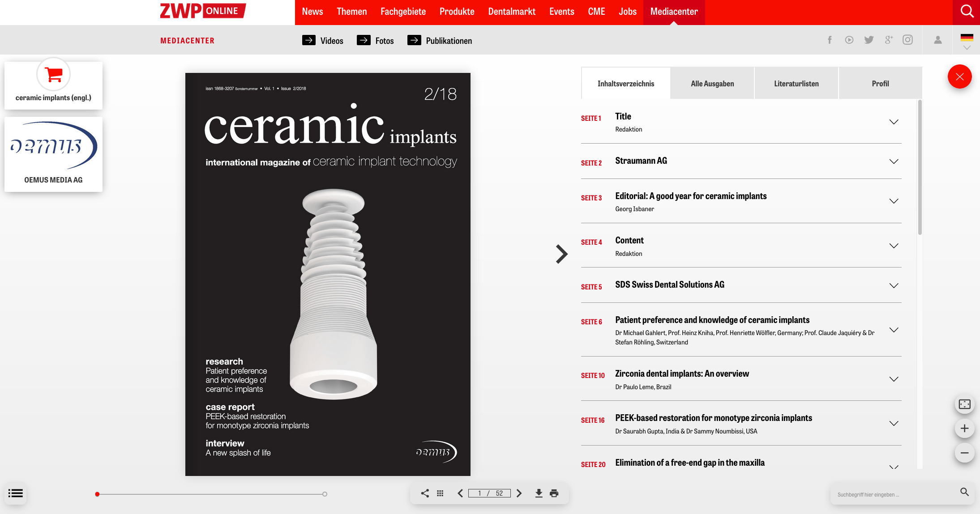Click the Suchbegriff hier eingeben search field
This screenshot has height=514, width=980.
point(895,494)
